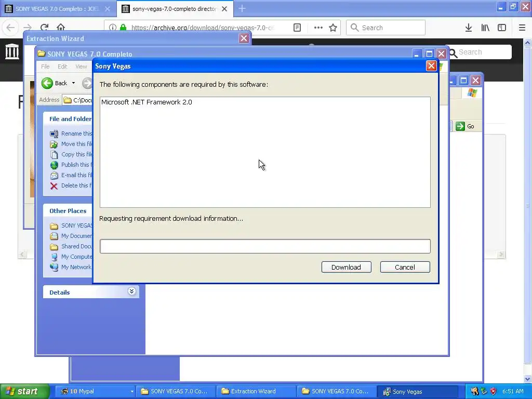Click the red shield security tray icon
The height and width of the screenshot is (399, 532).
494,392
